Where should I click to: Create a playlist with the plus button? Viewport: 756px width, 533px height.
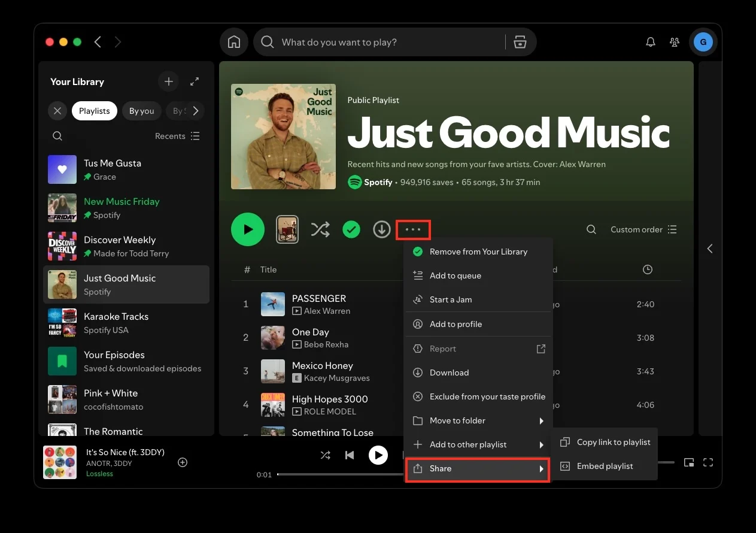click(x=169, y=81)
